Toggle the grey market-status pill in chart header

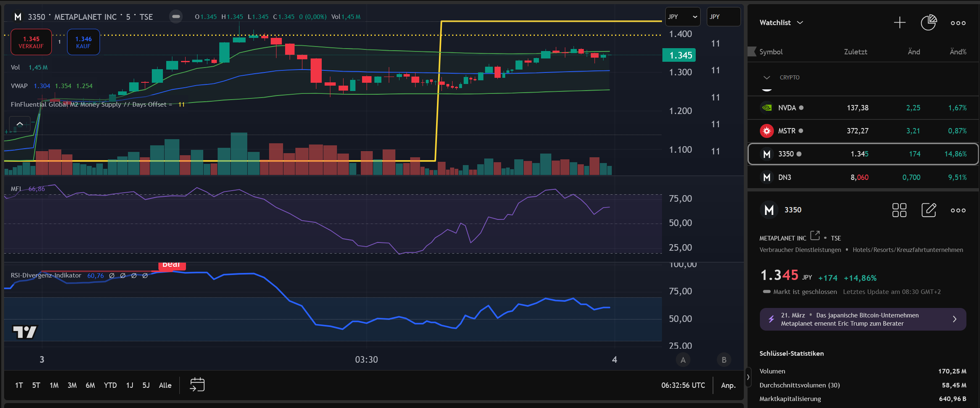[x=176, y=16]
